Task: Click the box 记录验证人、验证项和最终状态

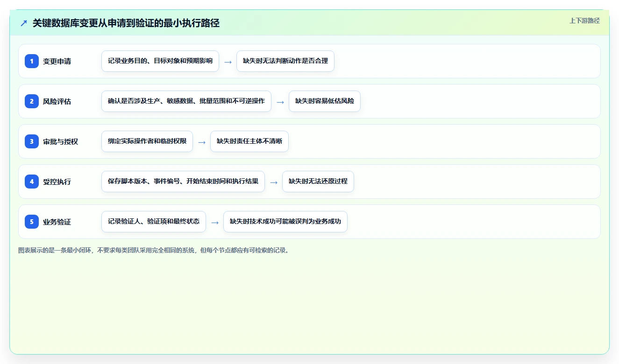Action: point(154,222)
